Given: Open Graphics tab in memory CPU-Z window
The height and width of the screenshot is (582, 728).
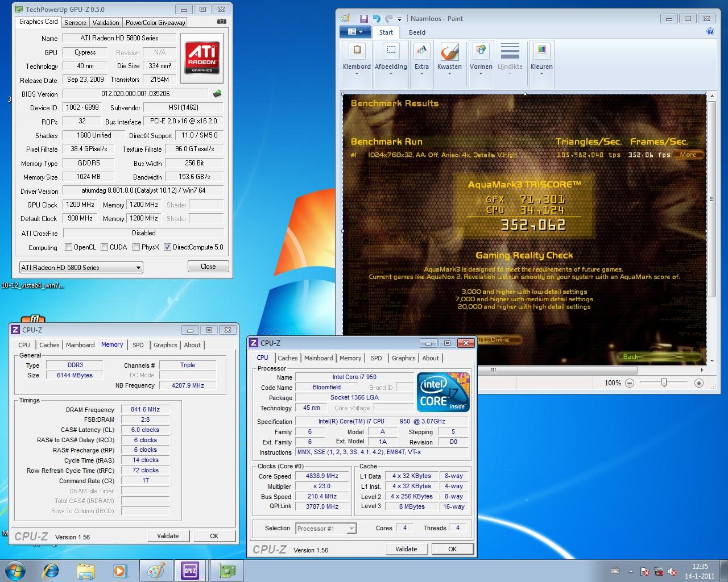Looking at the screenshot, I should pyautogui.click(x=166, y=345).
